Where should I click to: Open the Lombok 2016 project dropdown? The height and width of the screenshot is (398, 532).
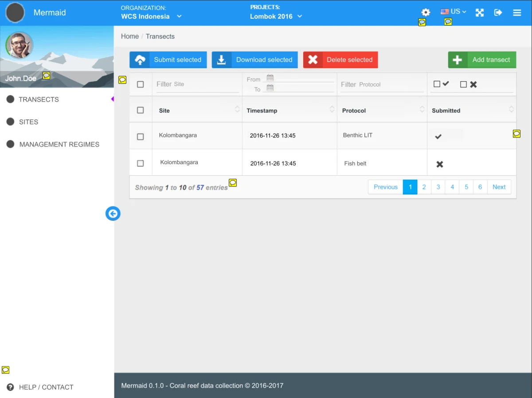[x=276, y=16]
